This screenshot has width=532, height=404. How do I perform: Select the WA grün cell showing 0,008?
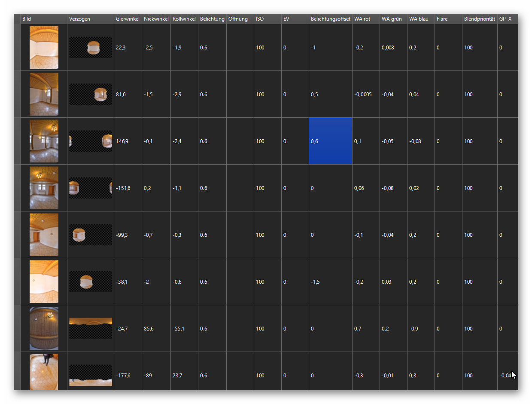pyautogui.click(x=393, y=48)
